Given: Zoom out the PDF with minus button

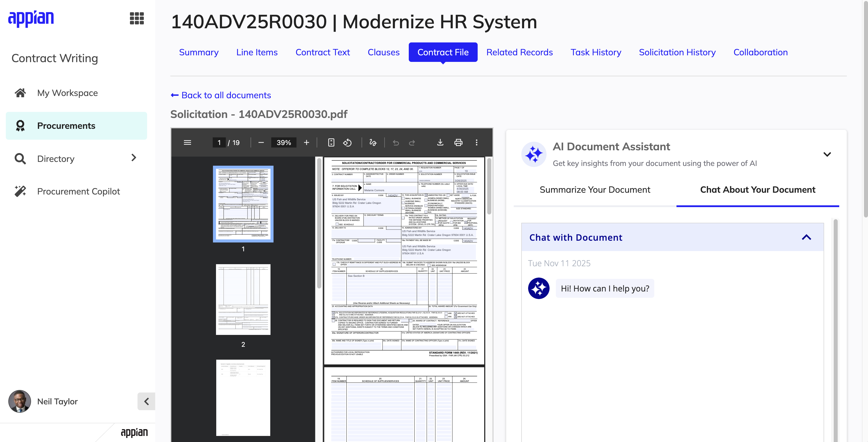Looking at the screenshot, I should tap(261, 142).
